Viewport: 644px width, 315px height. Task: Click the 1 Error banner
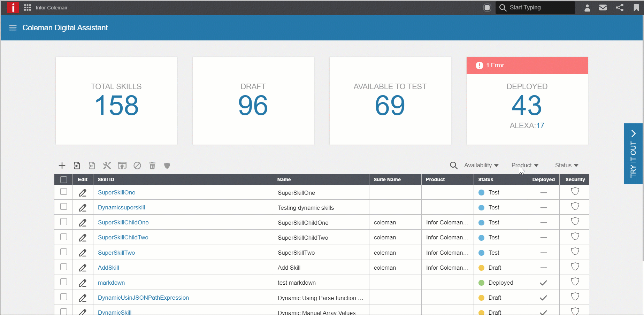pyautogui.click(x=527, y=66)
